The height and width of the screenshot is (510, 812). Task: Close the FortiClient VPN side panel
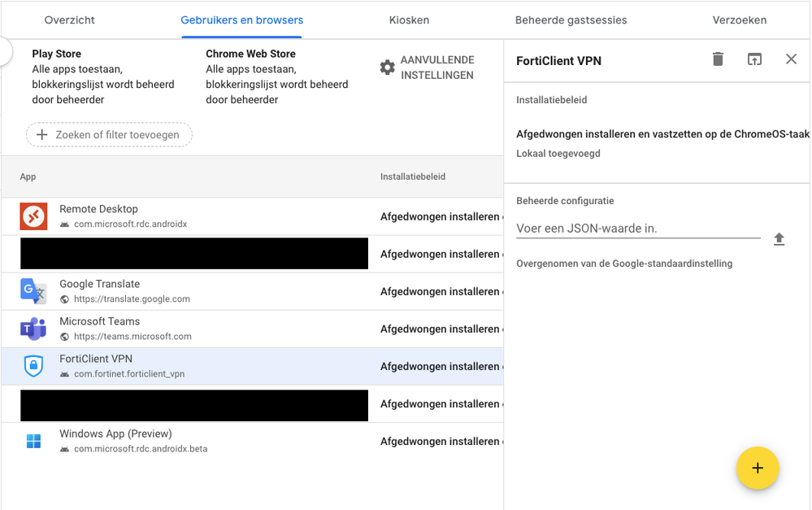pyautogui.click(x=791, y=59)
